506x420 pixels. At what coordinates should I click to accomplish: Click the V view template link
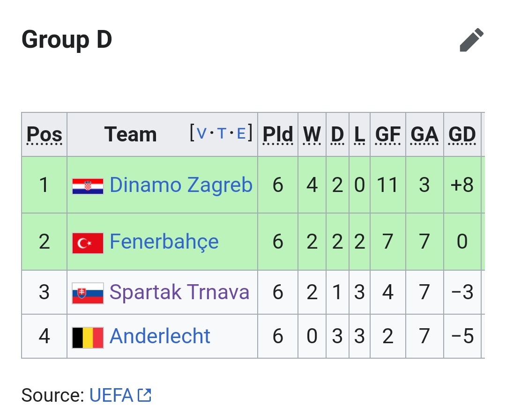pos(201,133)
